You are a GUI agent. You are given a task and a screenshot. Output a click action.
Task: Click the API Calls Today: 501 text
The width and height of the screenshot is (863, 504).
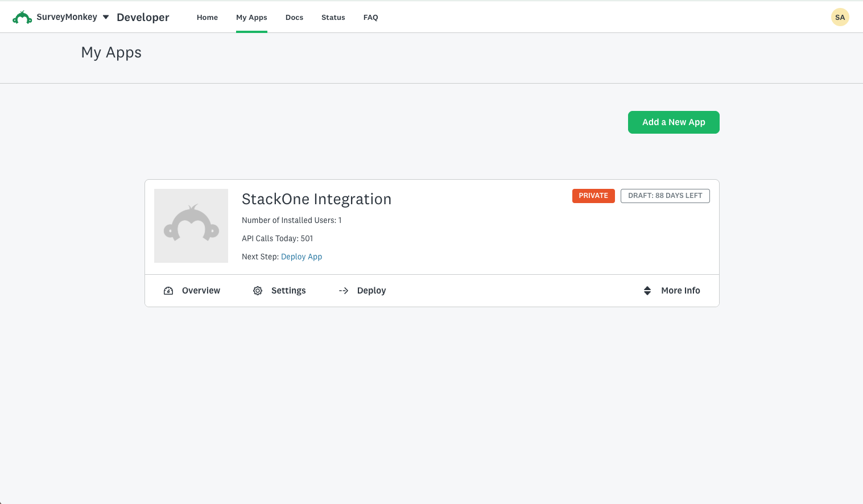coord(278,238)
